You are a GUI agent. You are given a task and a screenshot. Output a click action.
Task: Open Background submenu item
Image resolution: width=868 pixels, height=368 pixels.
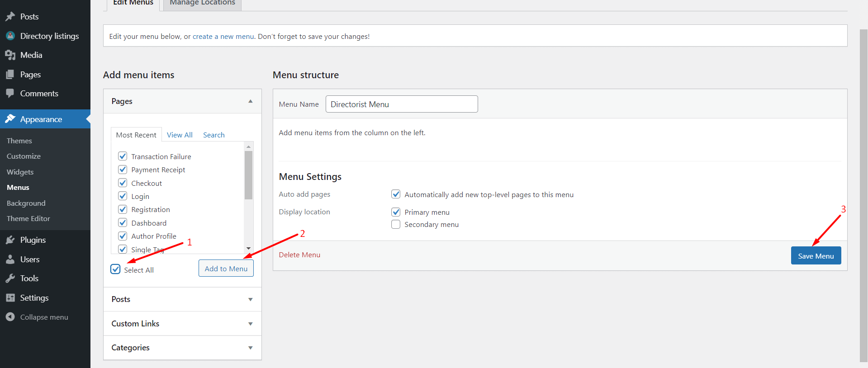[x=26, y=203]
